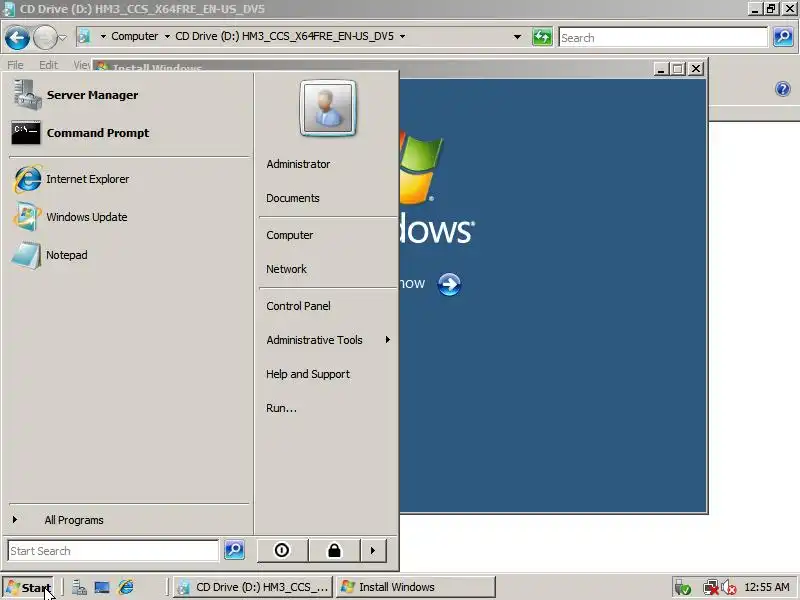Expand CD Drive breadcrumb dropdown arrow
The height and width of the screenshot is (600, 800).
[x=403, y=37]
